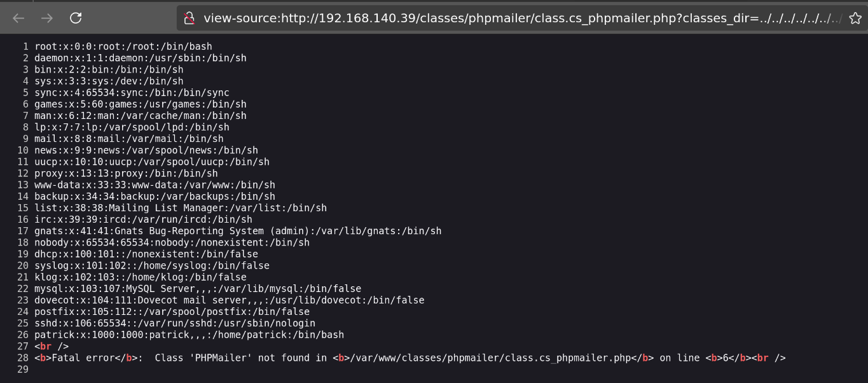Click the postfix account line

pyautogui.click(x=172, y=312)
